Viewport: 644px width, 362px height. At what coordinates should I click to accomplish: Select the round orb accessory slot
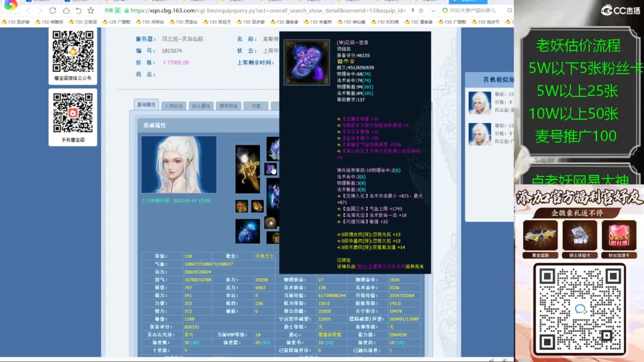(x=271, y=223)
